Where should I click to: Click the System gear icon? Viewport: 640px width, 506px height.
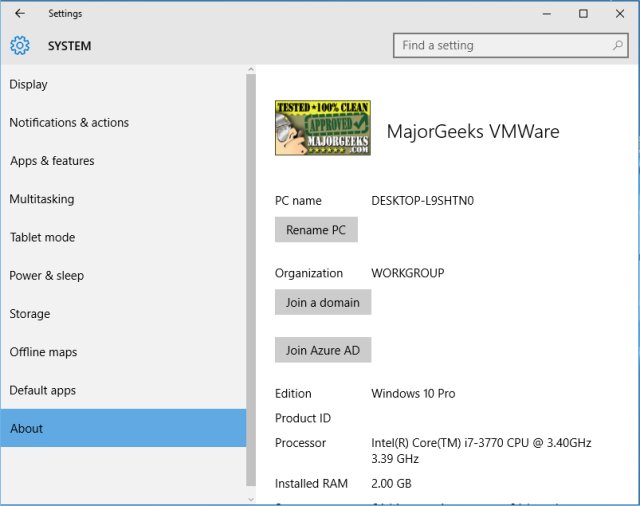coord(20,45)
